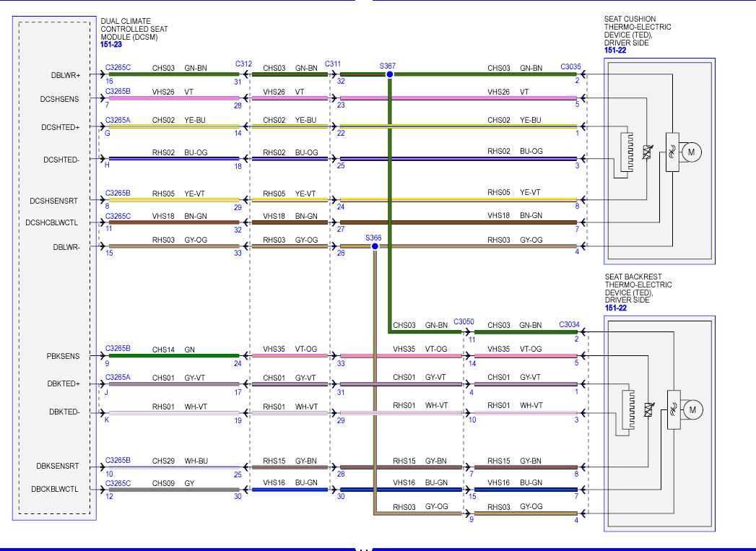Click C3265C label on the DBCKBLWCTL row
The image size is (756, 551).
pos(118,483)
